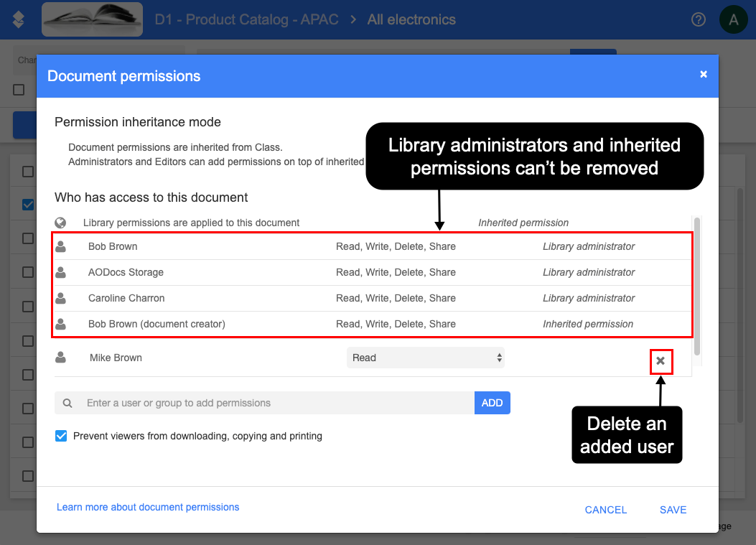Image resolution: width=756 pixels, height=545 pixels.
Task: Navigate to 'D1 - Product Catalog - APAC' breadcrumb
Action: tap(247, 19)
